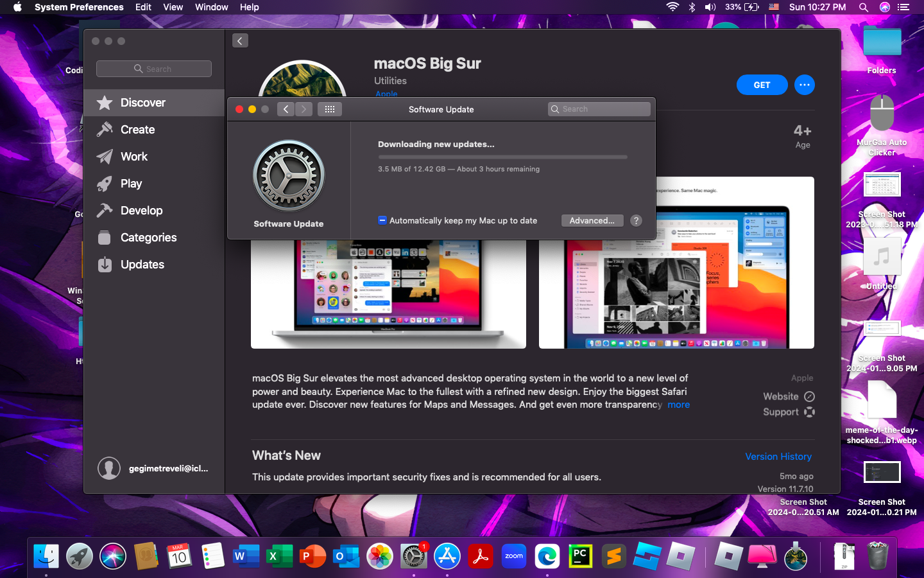Browse Categories in the sidebar
This screenshot has height=578, width=924.
(x=154, y=238)
